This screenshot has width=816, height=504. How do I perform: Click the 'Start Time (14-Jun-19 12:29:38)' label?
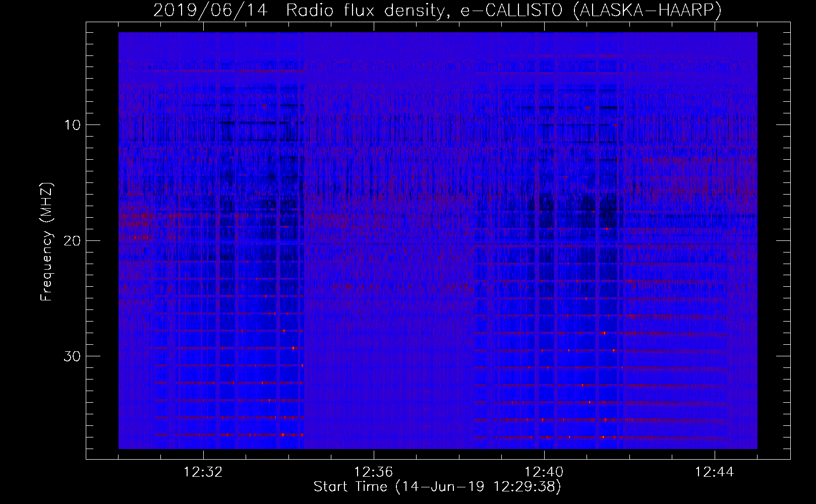tap(437, 487)
